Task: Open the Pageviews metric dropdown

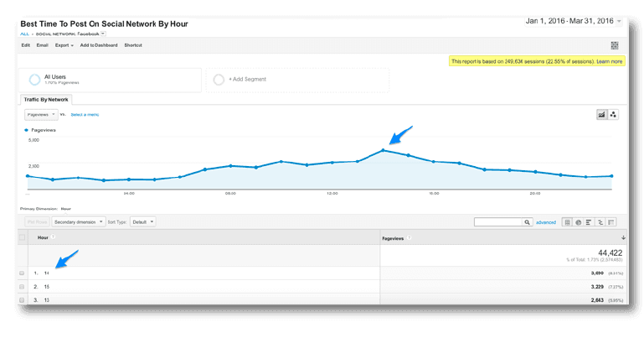Action: [41, 115]
